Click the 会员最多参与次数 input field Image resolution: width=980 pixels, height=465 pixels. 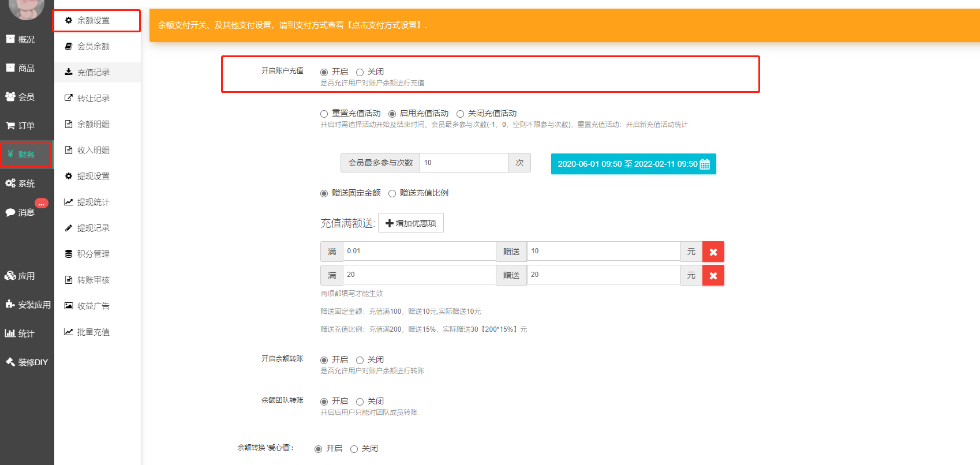click(x=464, y=163)
